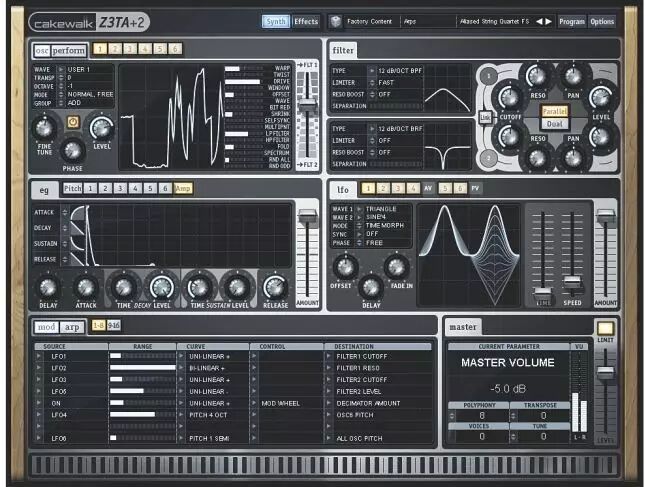Open the oscillator WAVE dropdown
The image size is (650, 487).
click(61, 69)
